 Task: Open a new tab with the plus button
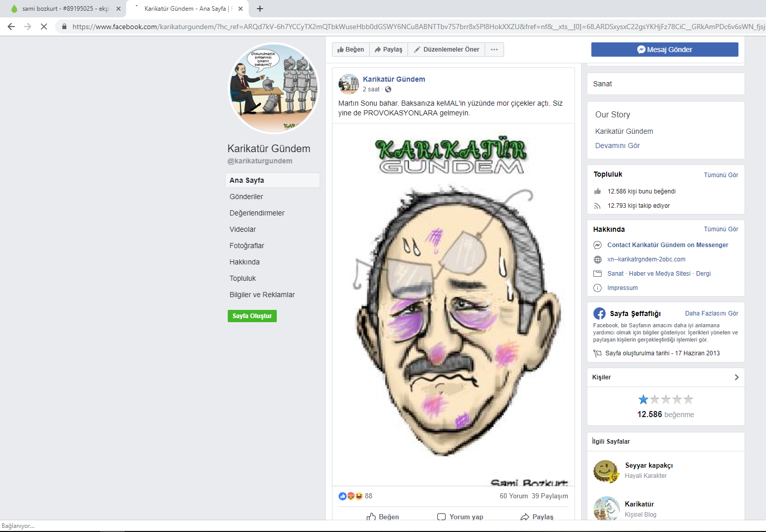(x=260, y=9)
